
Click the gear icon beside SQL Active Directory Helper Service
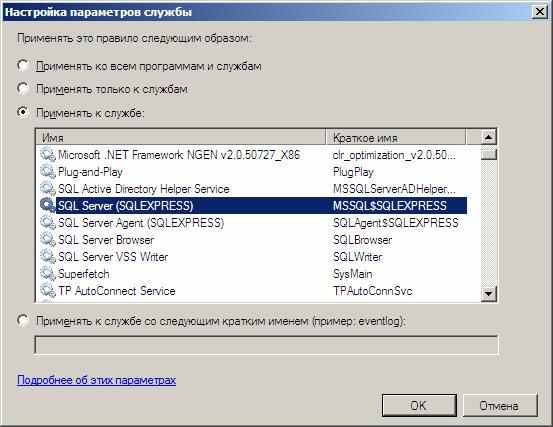point(48,189)
